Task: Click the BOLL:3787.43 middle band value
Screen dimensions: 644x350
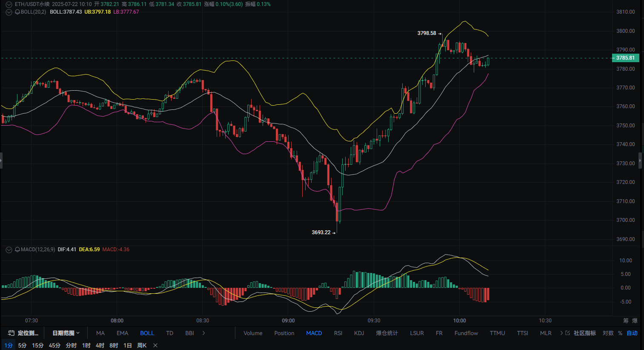Action: click(x=66, y=12)
